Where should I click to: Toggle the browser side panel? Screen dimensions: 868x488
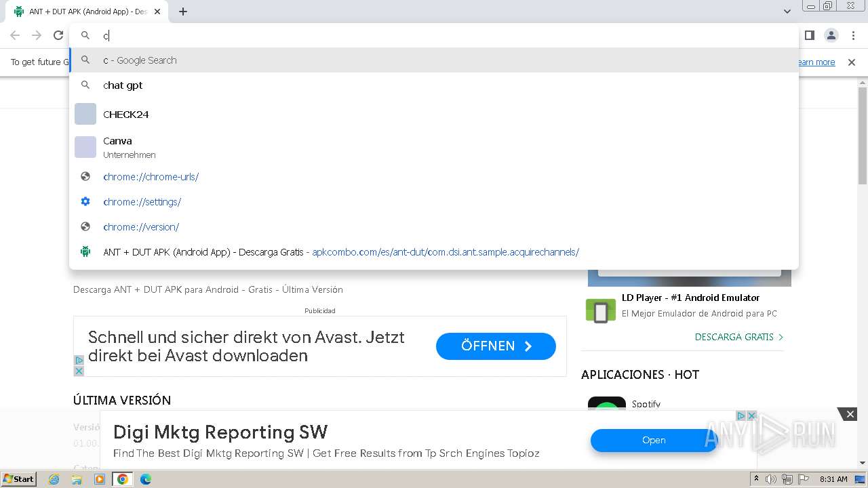[809, 35]
